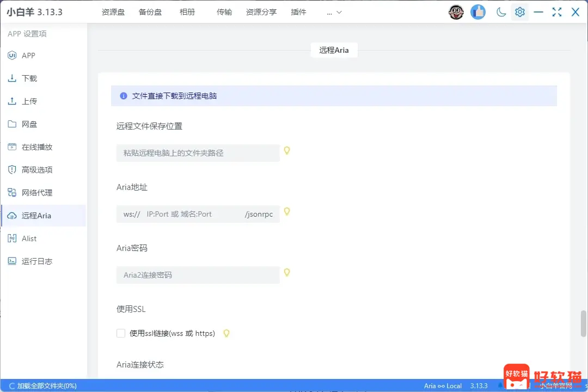Switch to 资源盘 tab
Viewport: 588px width, 392px height.
(x=113, y=12)
